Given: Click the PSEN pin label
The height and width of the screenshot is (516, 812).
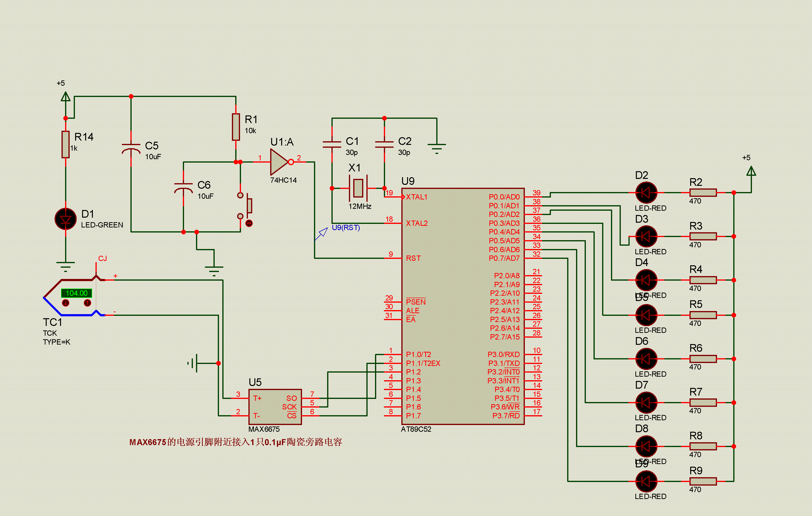Looking at the screenshot, I should click(x=415, y=302).
